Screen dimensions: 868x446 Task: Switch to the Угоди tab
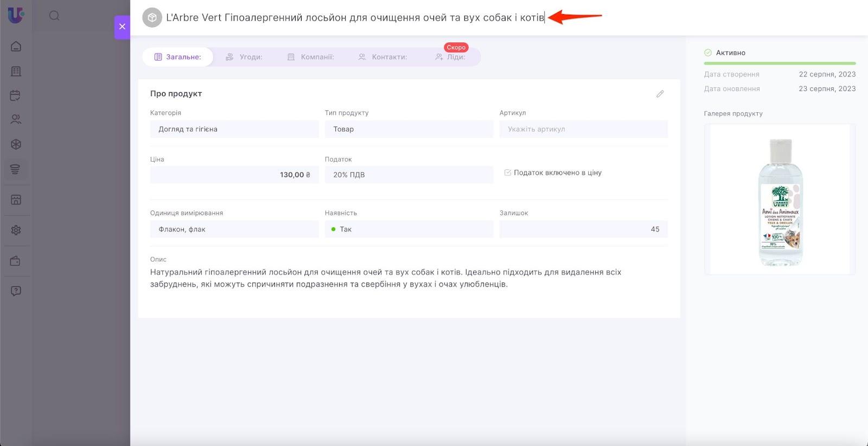244,57
